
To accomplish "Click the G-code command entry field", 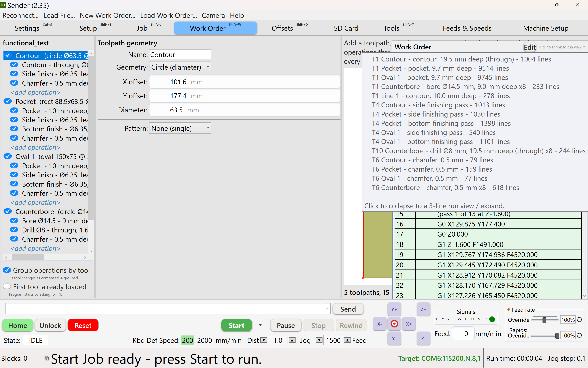I will tap(168, 309).
